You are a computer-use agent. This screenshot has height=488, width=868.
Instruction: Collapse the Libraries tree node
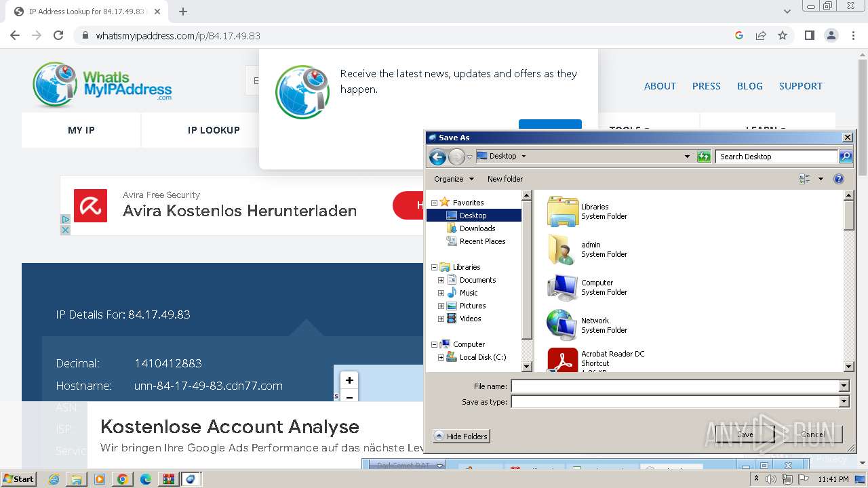click(434, 267)
